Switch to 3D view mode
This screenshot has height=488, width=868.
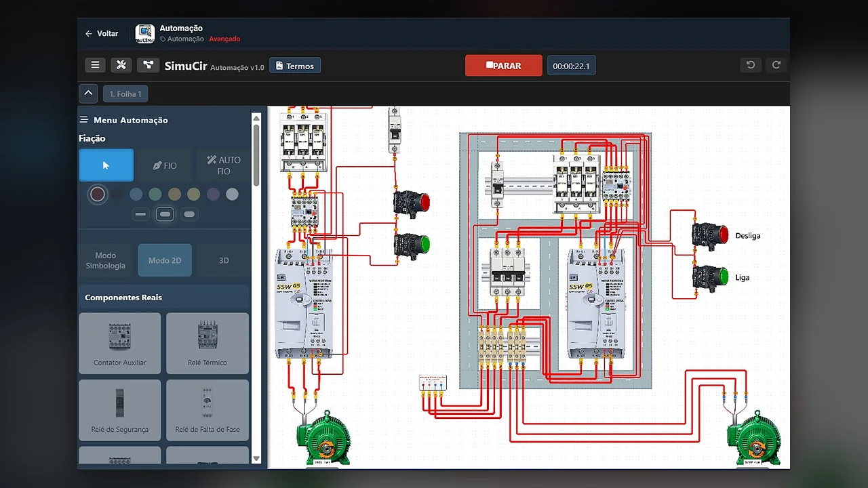224,260
